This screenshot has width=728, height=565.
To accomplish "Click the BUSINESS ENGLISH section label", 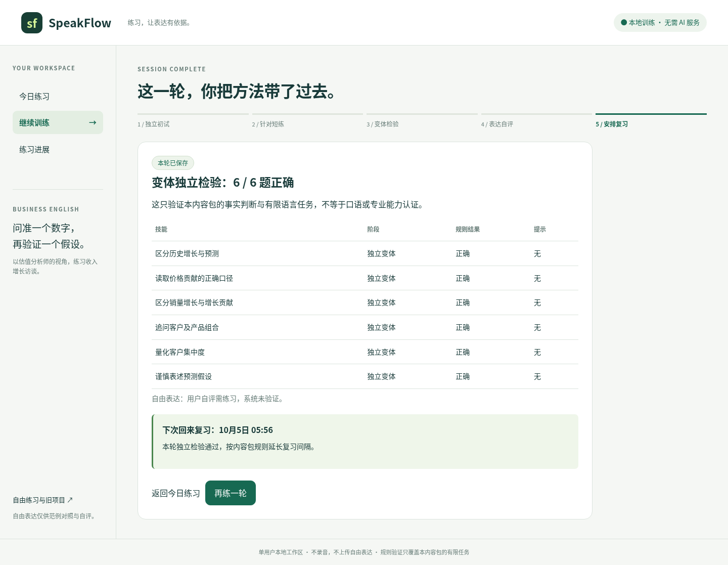I will [x=46, y=209].
